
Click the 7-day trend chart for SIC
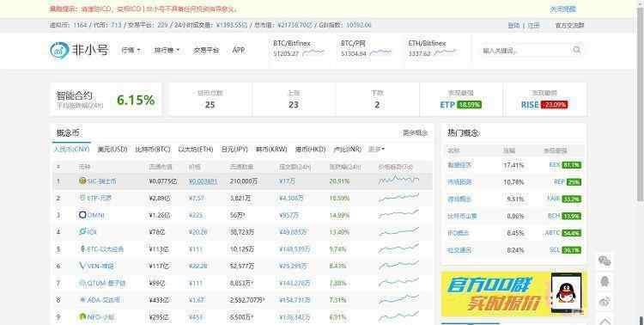[x=398, y=181]
